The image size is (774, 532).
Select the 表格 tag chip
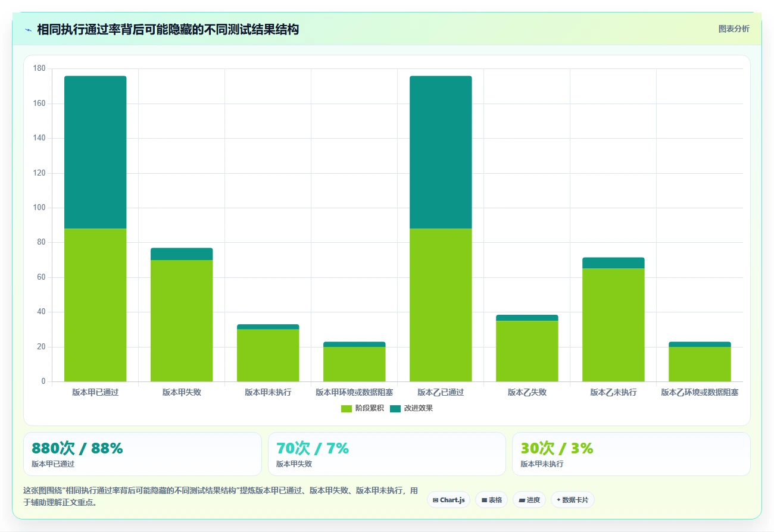(x=492, y=500)
